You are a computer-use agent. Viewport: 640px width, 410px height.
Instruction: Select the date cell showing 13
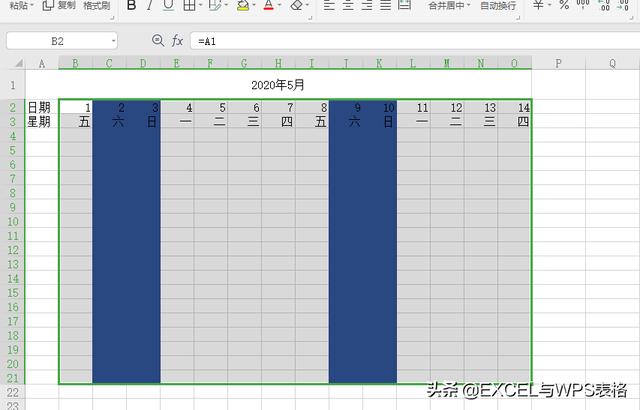pyautogui.click(x=481, y=107)
